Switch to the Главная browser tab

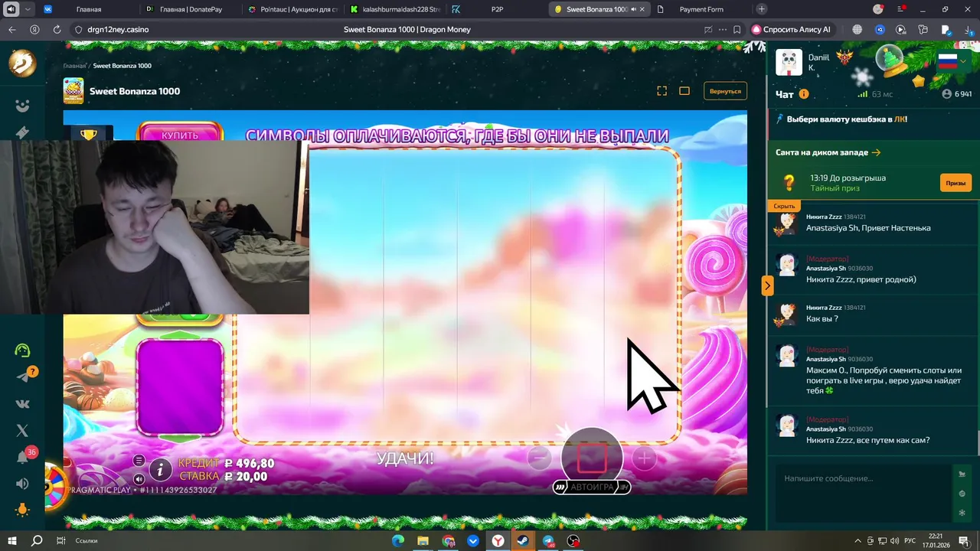90,9
